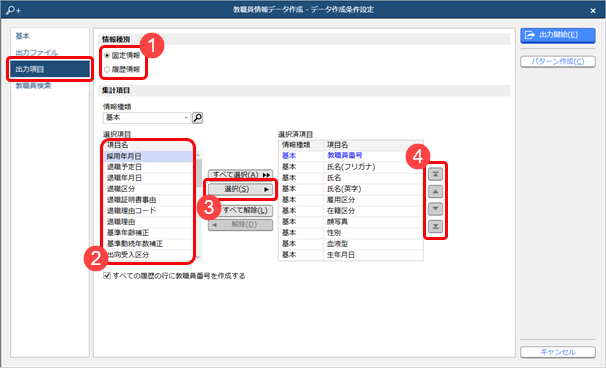The height and width of the screenshot is (368, 606).
Task: Select 性別 row in 選択済項目 list
Action: 351,233
